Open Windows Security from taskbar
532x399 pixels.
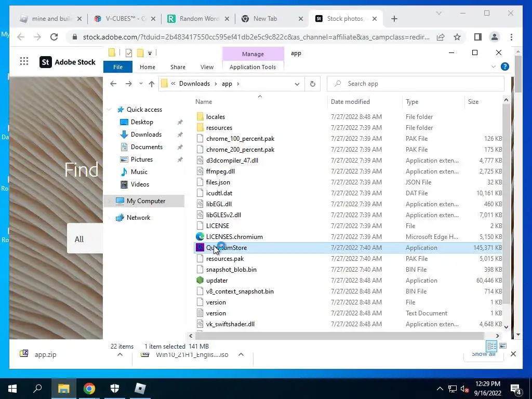coord(115,389)
